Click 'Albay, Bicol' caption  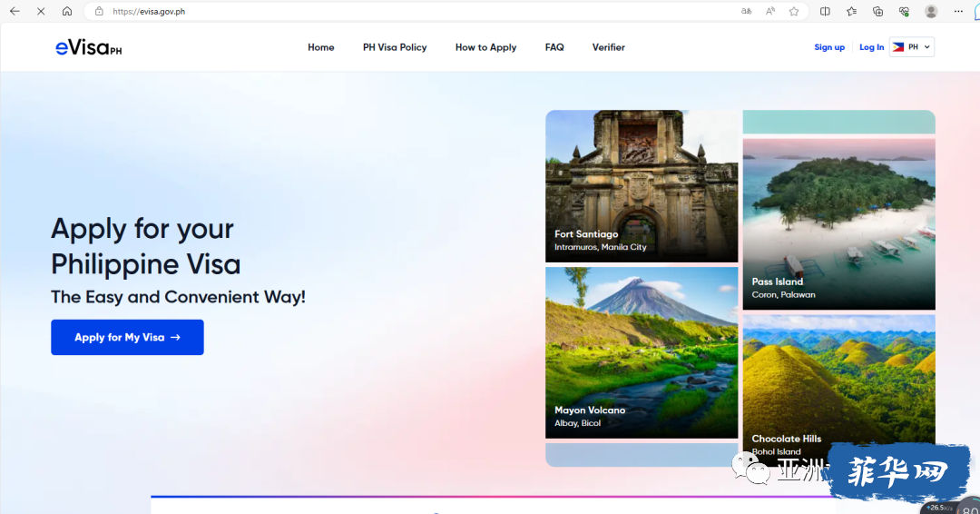point(577,423)
